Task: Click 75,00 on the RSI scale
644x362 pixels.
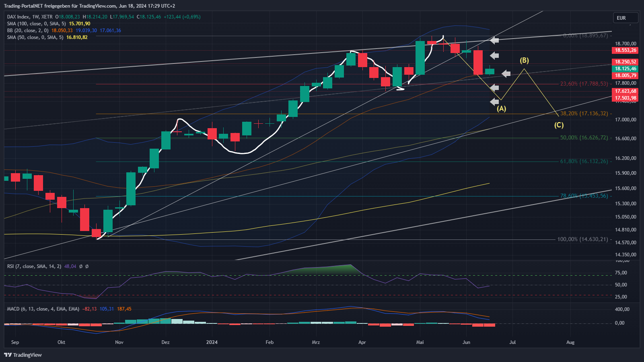Action: pos(621,273)
